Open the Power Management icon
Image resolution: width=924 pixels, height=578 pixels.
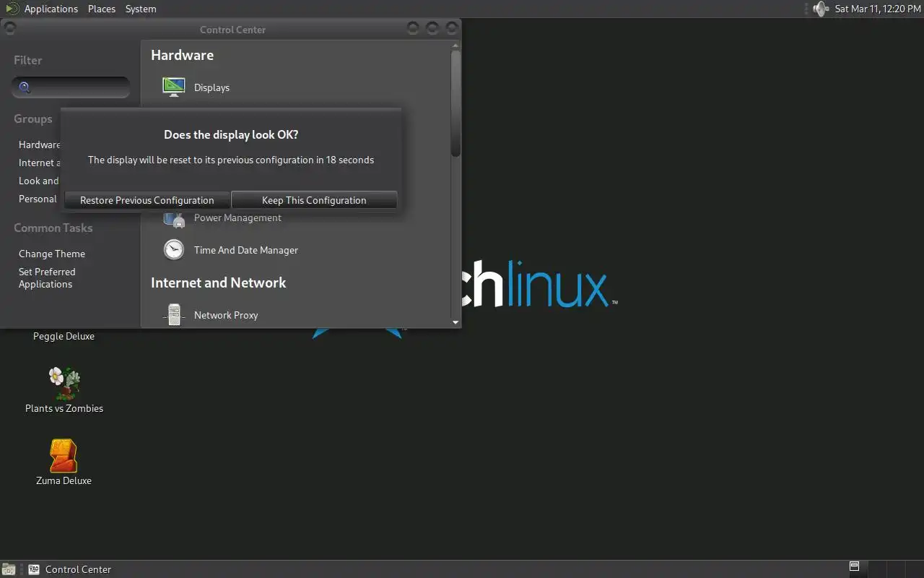[174, 218]
